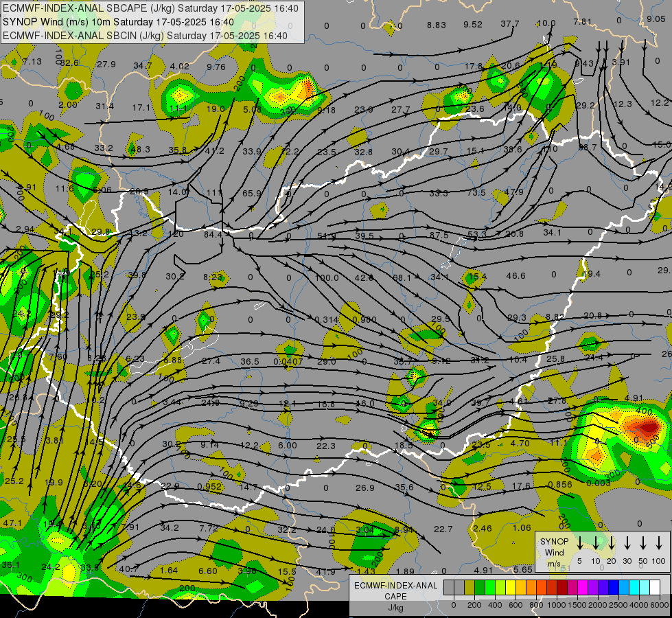Click the 35.6 data value
The width and height of the screenshot is (672, 618).
pyautogui.click(x=404, y=488)
